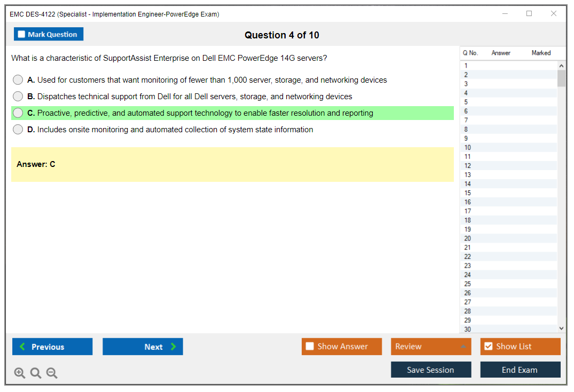574x392 pixels.
Task: Pick option D about onsite monitoring
Action: tap(18, 130)
